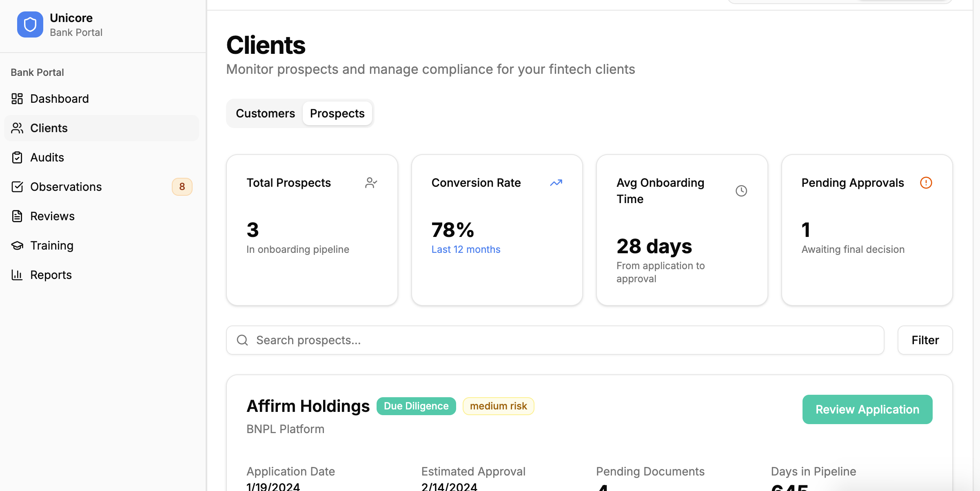
Task: Select the Audits clipboard icon
Action: (x=17, y=157)
